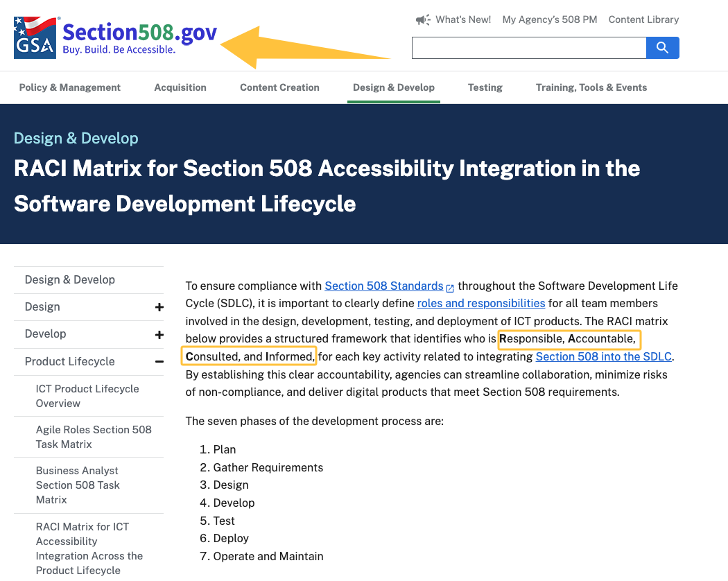Open Business Analyst Section 508 Task Matrix

78,485
